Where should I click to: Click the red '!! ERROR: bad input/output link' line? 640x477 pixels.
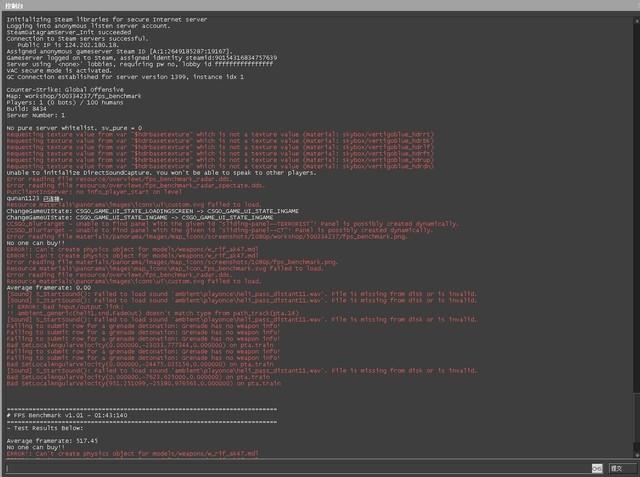click(64, 307)
